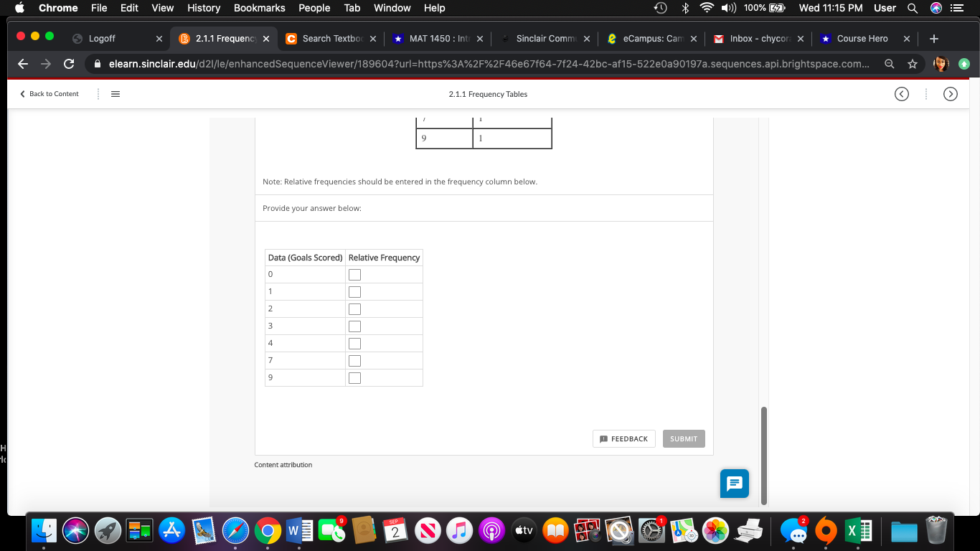
Task: Open the Content attribution link
Action: click(283, 465)
